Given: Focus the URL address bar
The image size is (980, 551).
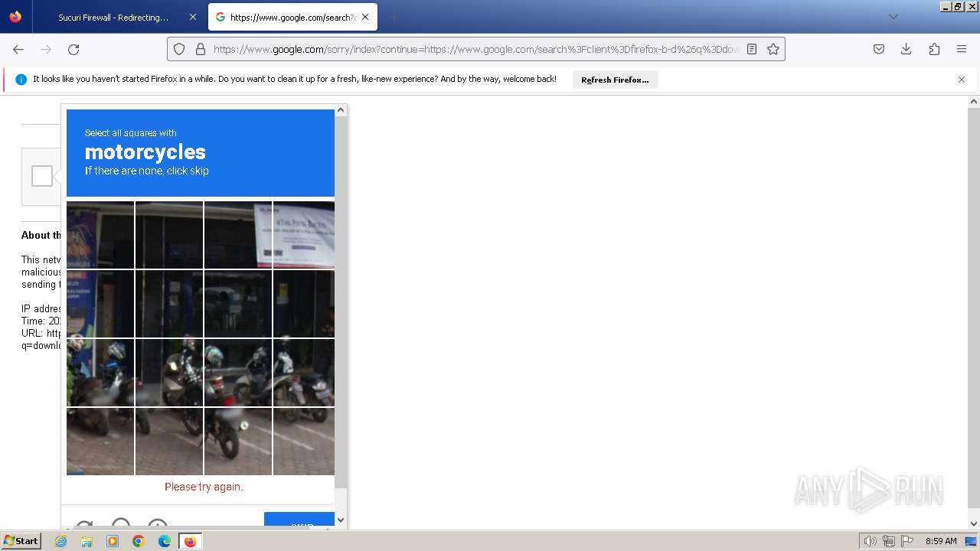Looking at the screenshot, I should click(475, 49).
